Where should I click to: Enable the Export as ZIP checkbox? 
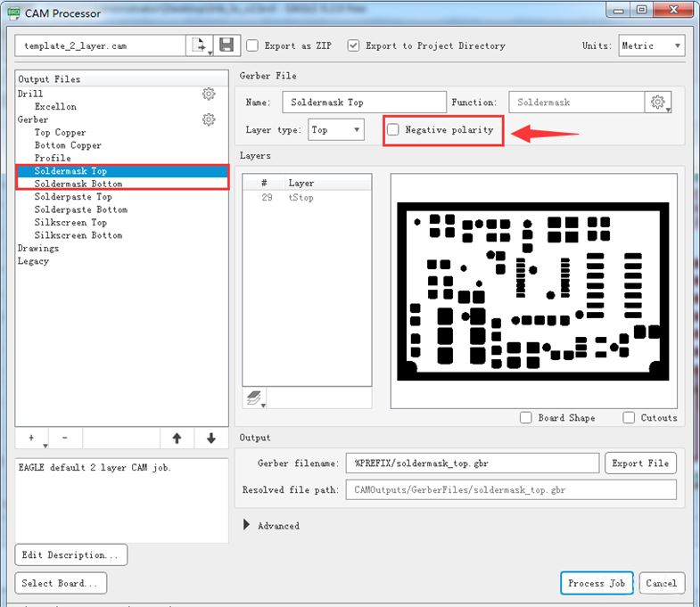[252, 45]
